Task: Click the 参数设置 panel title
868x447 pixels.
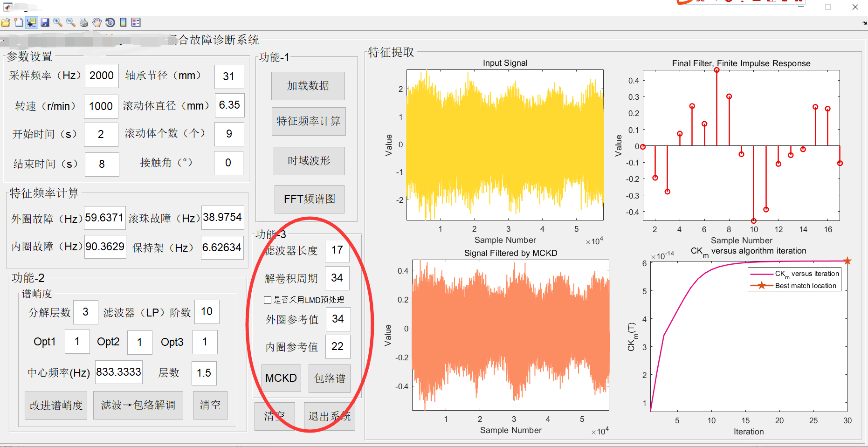Action: click(29, 57)
